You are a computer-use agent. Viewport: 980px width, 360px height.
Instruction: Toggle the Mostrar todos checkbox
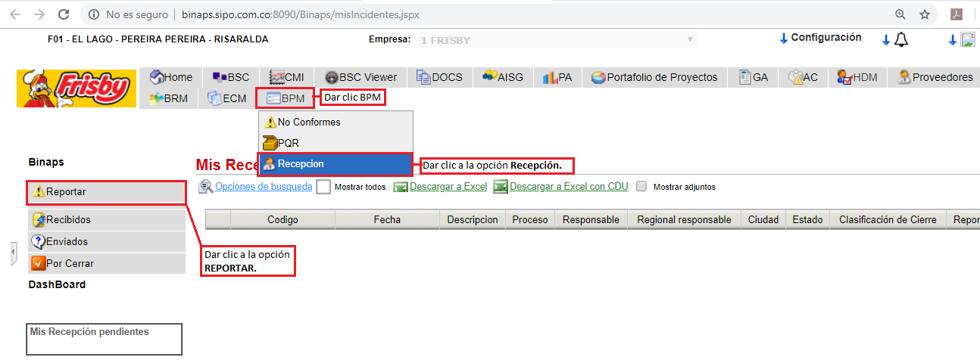(323, 187)
